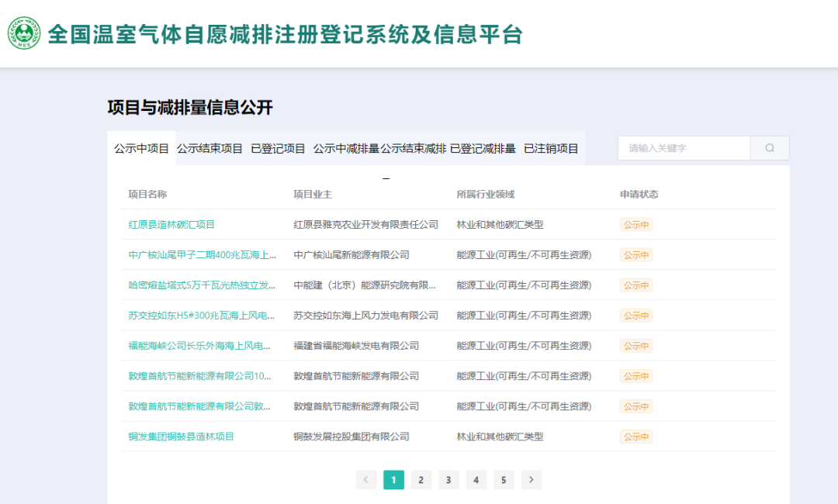Click the keyword search input field
This screenshot has height=504, width=838.
pos(683,148)
